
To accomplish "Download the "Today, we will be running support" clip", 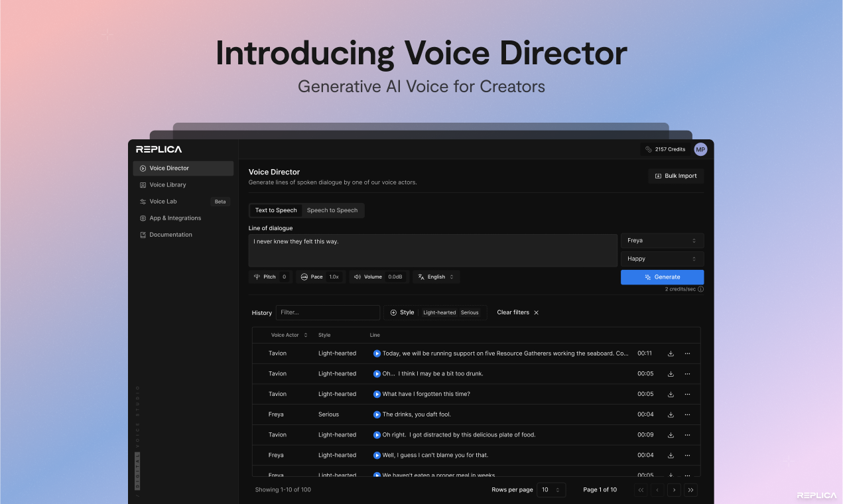I will (671, 353).
